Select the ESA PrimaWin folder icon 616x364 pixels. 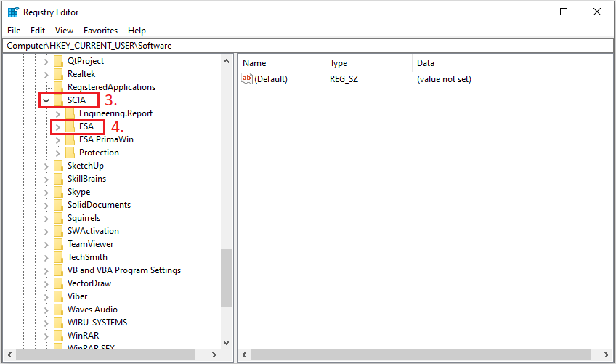[70, 139]
